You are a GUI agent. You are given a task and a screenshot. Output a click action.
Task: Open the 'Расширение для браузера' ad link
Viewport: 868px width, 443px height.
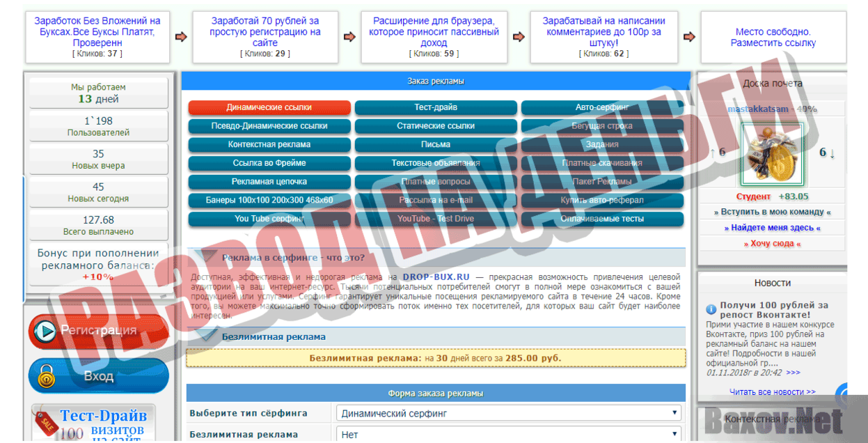point(434,32)
